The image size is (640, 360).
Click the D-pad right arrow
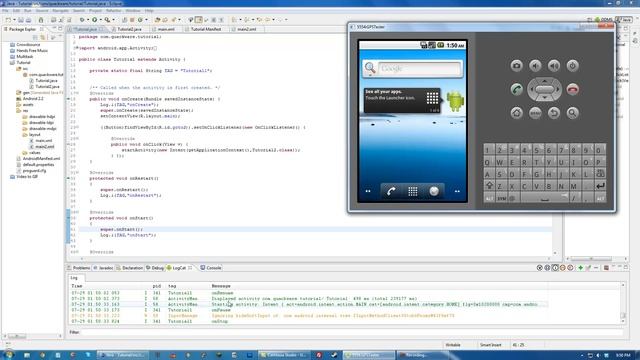[558, 89]
